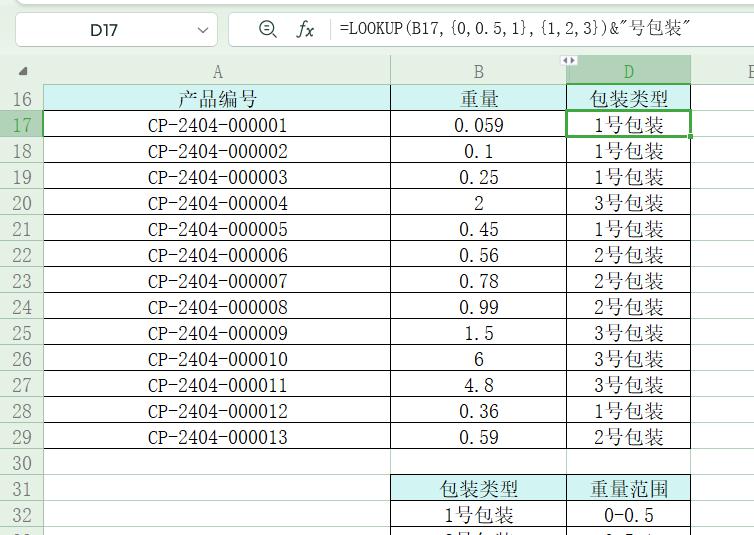Select cell CP-2404-000013
This screenshot has height=535, width=754.
(x=217, y=436)
